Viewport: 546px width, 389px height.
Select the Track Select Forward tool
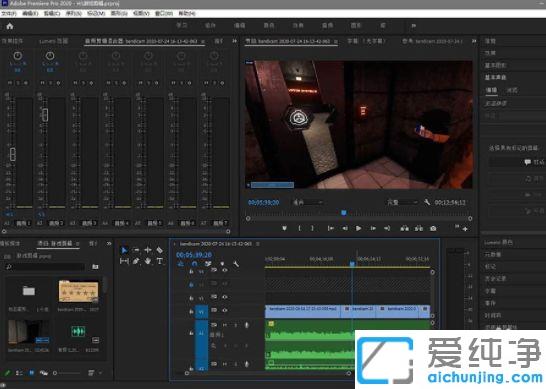pos(136,250)
